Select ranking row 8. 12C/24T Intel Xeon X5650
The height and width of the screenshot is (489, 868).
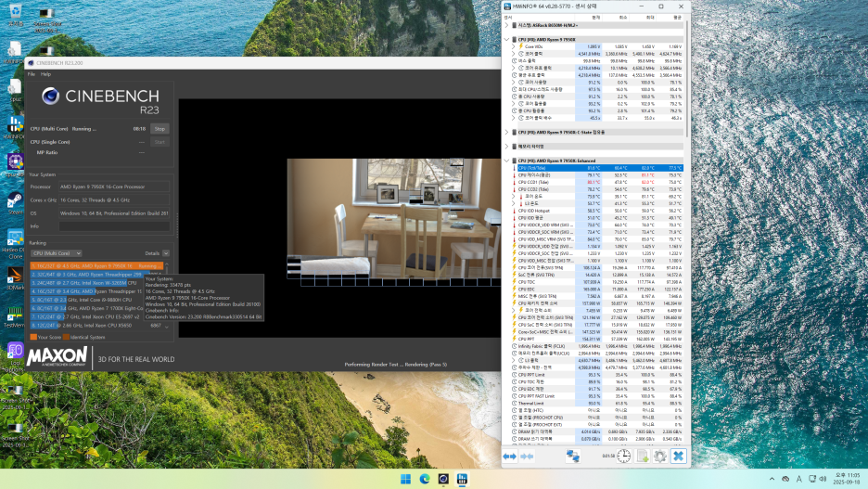point(96,325)
